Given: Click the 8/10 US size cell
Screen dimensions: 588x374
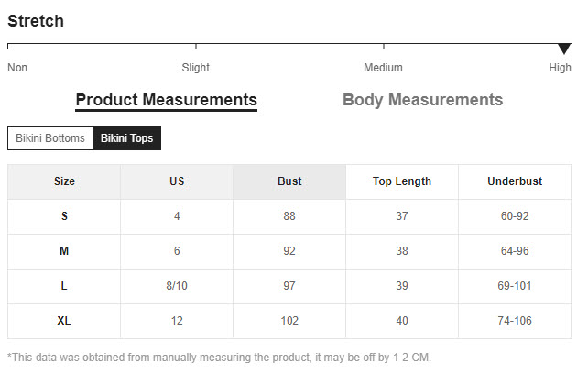Looking at the screenshot, I should coord(177,286).
